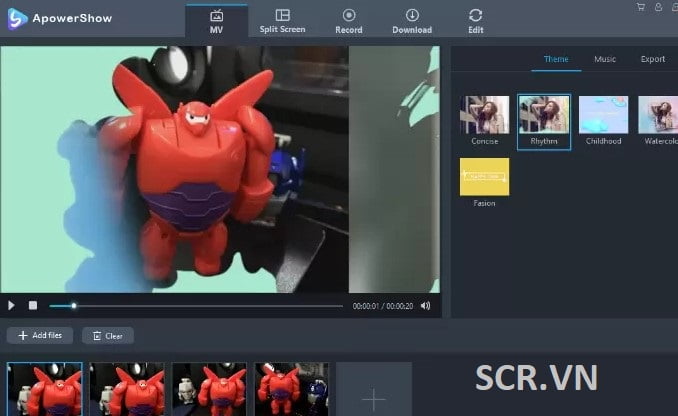
Task: Switch to the Music panel tab
Action: tap(604, 59)
